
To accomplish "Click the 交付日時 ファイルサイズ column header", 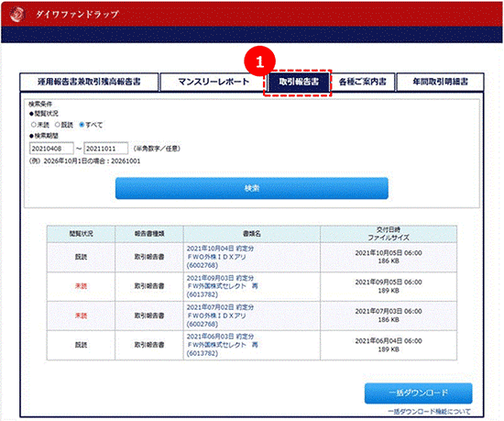I will (389, 234).
